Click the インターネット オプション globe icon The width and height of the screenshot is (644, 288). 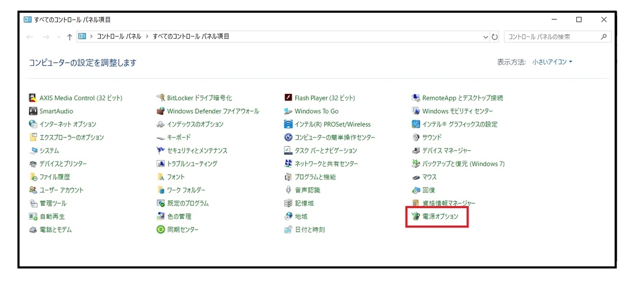pos(33,124)
